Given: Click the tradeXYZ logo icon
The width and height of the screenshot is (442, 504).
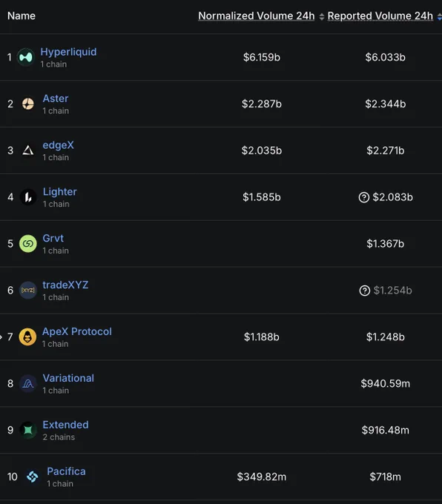Looking at the screenshot, I should click(28, 291).
